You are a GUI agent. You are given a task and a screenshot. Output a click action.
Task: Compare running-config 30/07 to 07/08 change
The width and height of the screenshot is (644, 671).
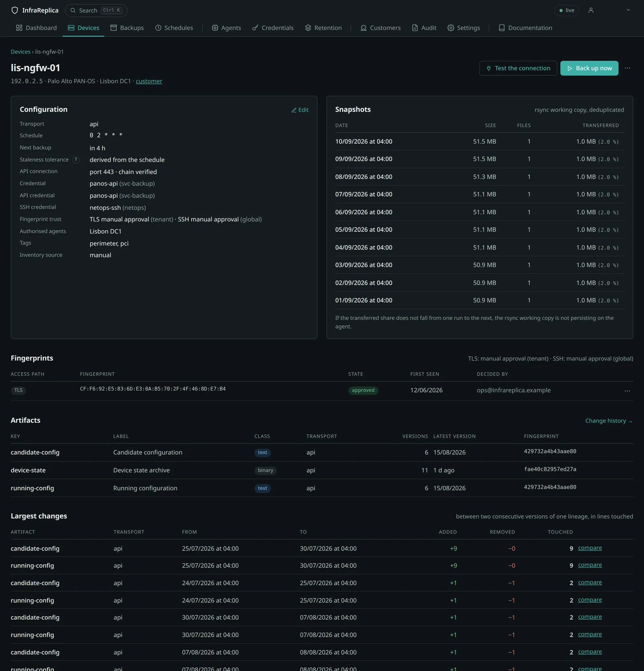[x=590, y=634]
